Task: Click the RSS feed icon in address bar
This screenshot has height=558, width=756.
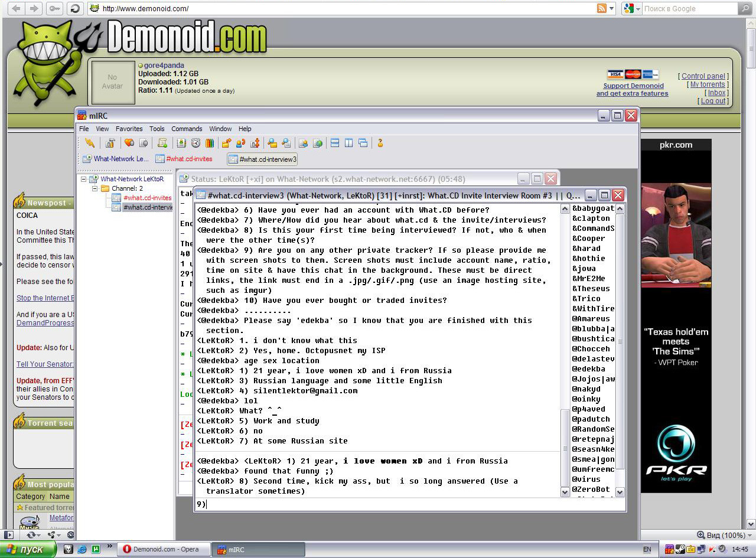Action: (602, 8)
